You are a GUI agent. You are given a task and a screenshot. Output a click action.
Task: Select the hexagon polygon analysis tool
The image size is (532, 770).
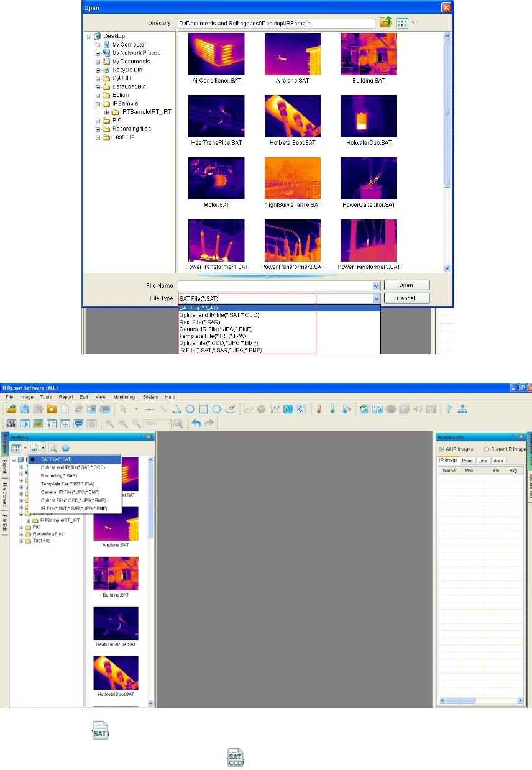coord(217,409)
